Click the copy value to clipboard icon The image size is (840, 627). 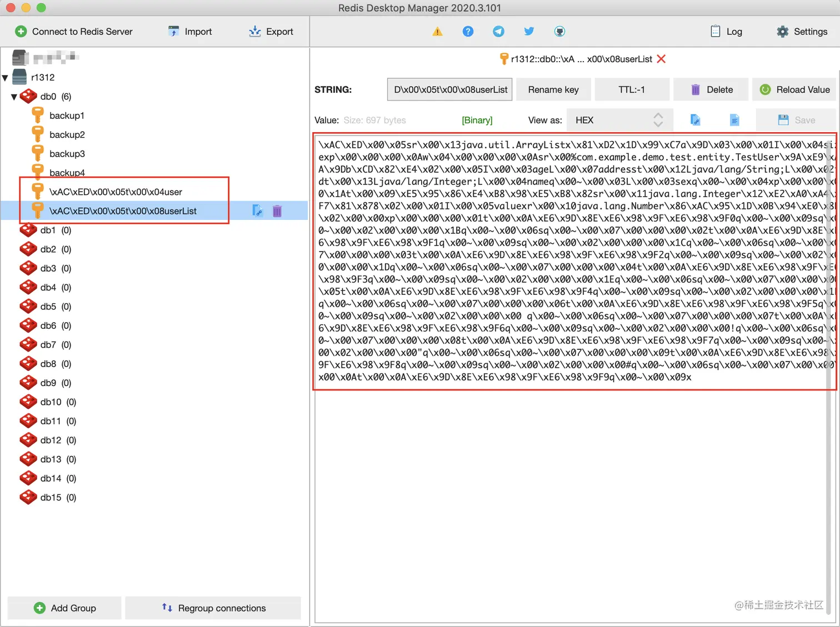pyautogui.click(x=695, y=120)
